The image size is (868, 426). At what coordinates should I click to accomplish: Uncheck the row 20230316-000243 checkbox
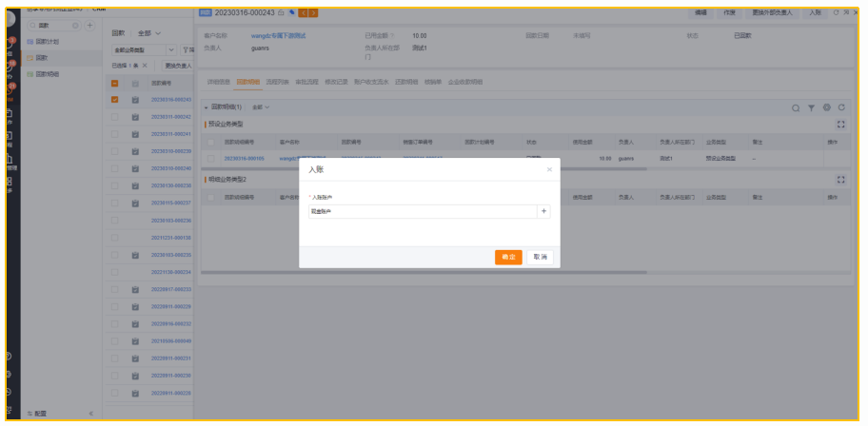pyautogui.click(x=114, y=100)
